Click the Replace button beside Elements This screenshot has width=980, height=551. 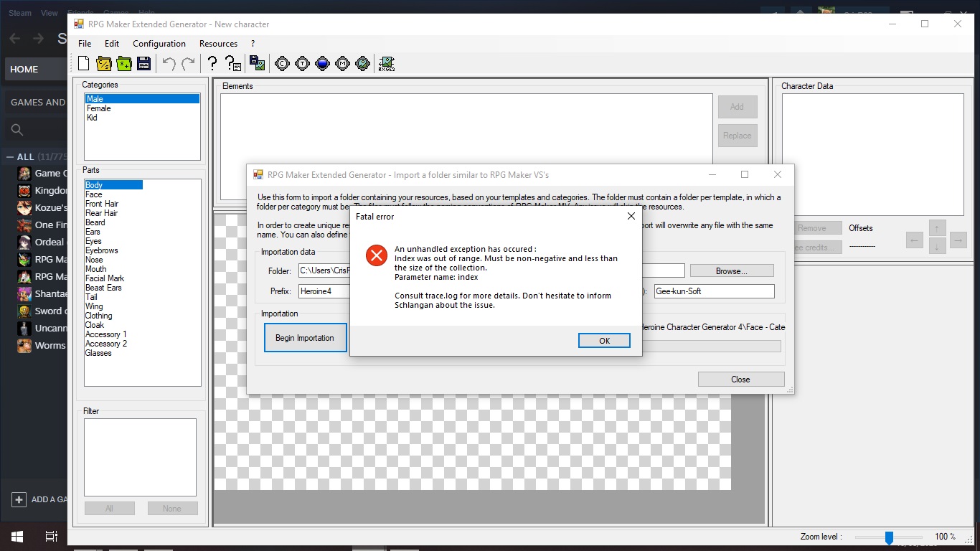(737, 136)
